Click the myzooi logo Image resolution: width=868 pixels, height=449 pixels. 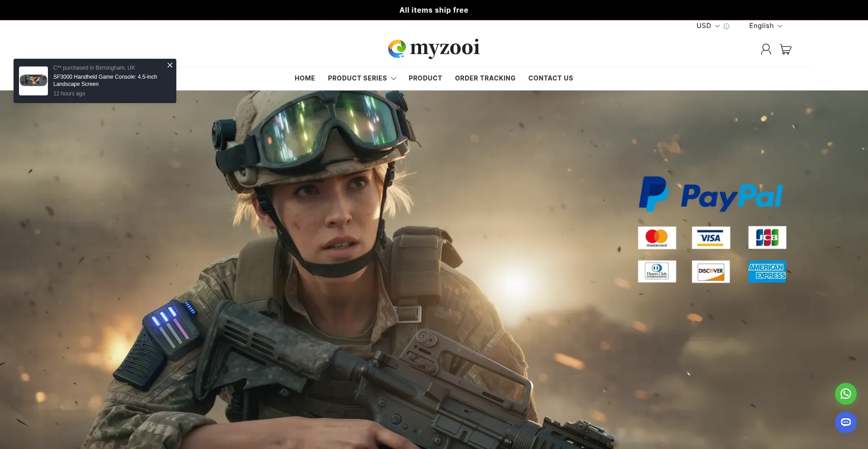tap(433, 48)
